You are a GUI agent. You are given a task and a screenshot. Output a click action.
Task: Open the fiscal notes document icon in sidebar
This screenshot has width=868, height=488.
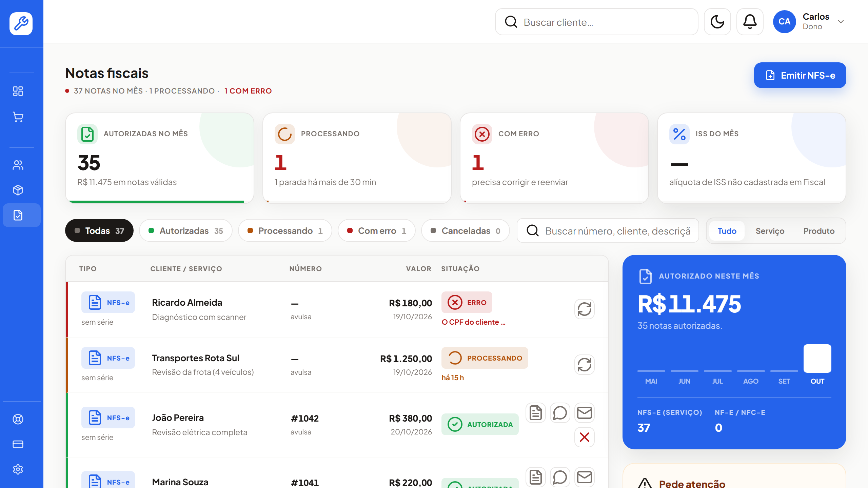[x=21, y=215]
